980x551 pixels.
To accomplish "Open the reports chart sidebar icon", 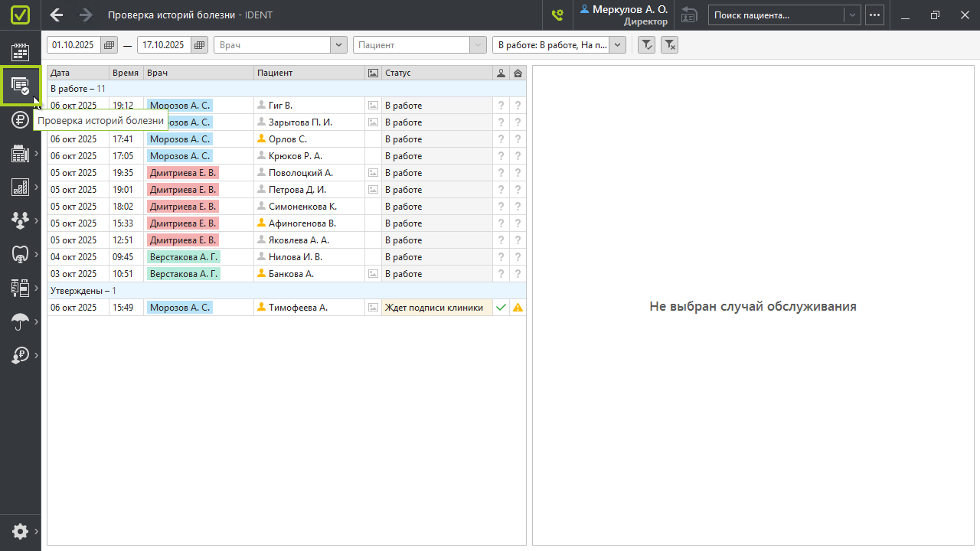I will (20, 187).
